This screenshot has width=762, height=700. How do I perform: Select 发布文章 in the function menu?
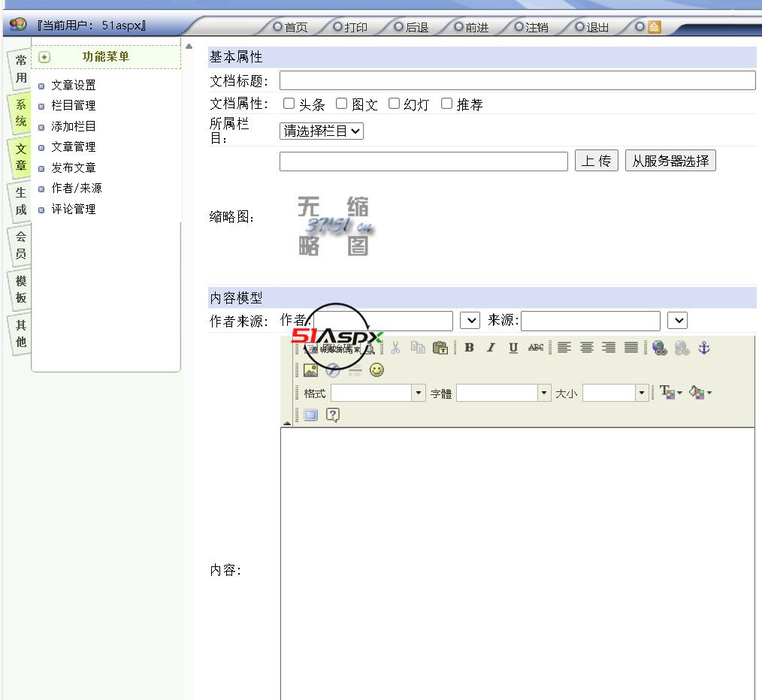[x=74, y=167]
